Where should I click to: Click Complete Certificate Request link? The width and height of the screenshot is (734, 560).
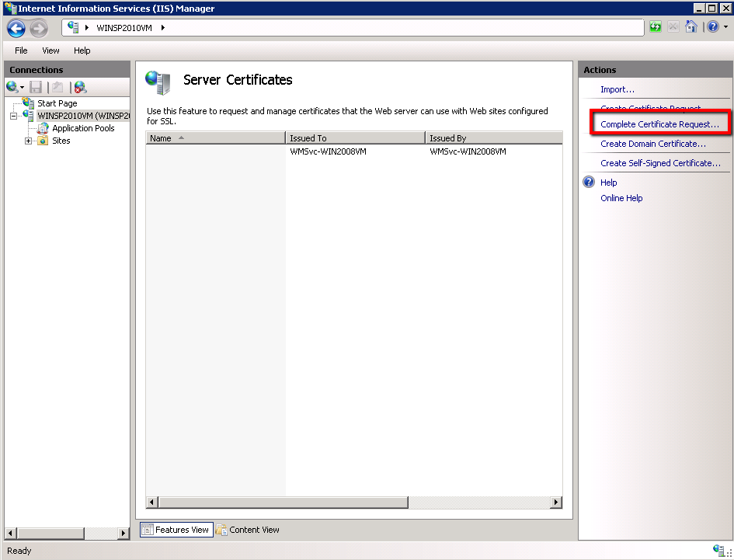(659, 124)
